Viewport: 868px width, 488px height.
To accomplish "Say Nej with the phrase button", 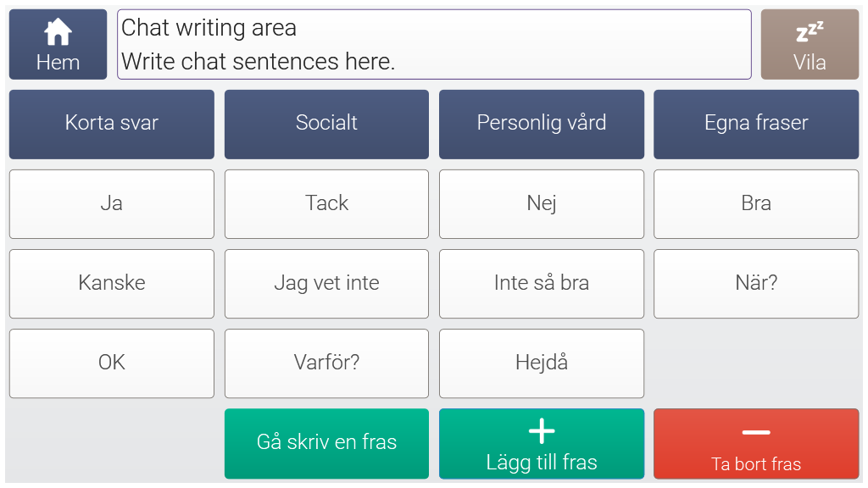I will pyautogui.click(x=542, y=203).
